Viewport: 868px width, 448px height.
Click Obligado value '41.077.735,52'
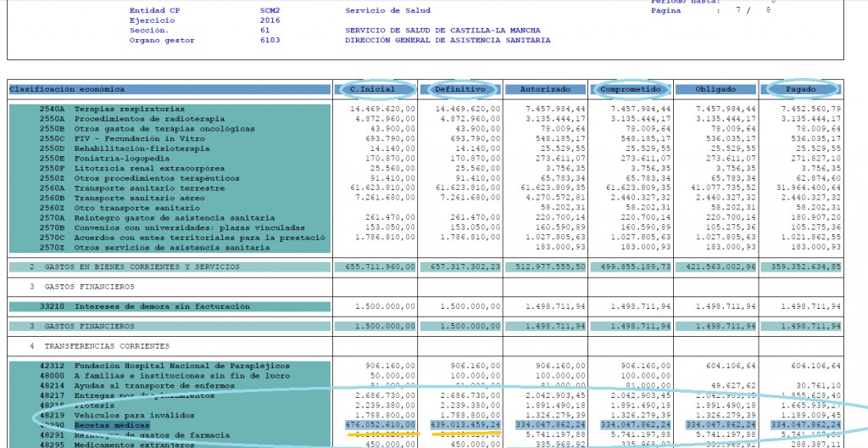point(723,188)
